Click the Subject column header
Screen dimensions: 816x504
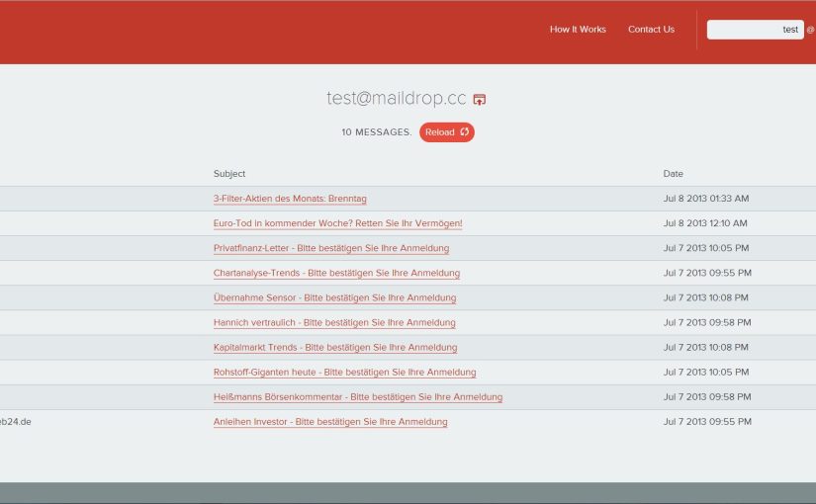click(229, 174)
